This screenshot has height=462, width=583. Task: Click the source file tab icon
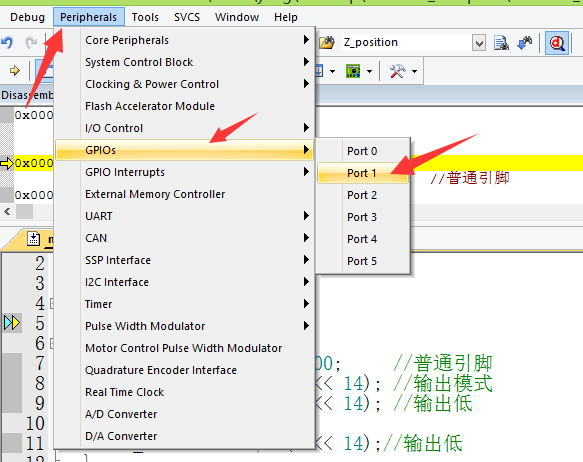click(33, 239)
